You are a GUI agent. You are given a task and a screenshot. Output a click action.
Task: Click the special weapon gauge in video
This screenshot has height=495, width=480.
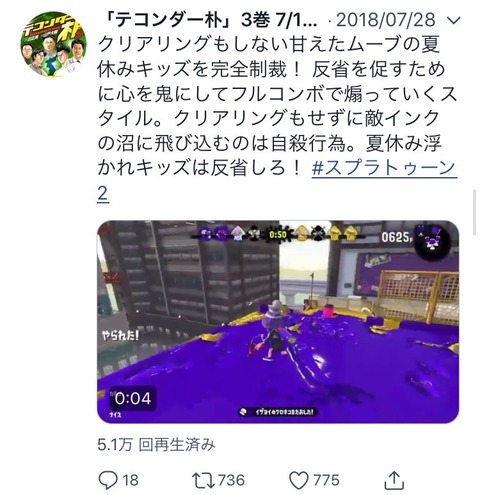pos(432,238)
